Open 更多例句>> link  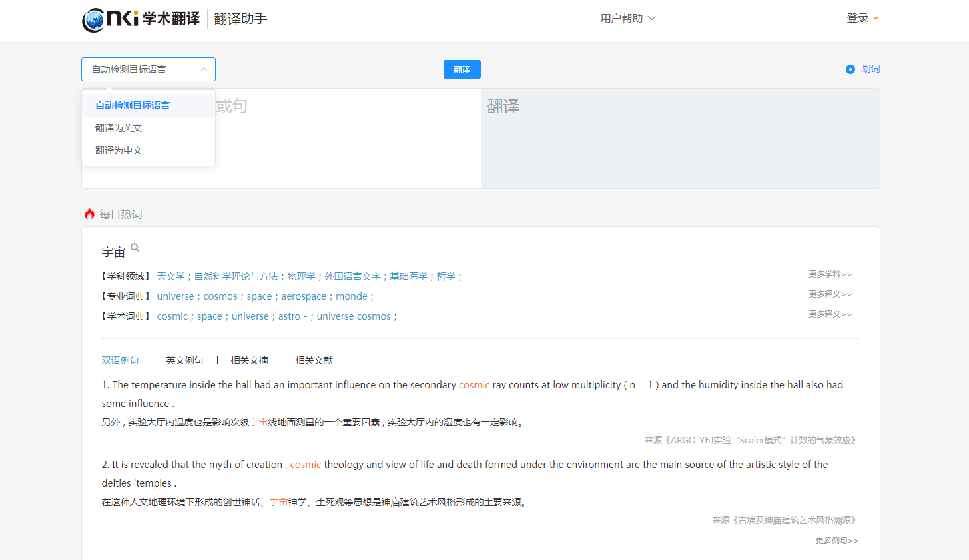pyautogui.click(x=837, y=541)
